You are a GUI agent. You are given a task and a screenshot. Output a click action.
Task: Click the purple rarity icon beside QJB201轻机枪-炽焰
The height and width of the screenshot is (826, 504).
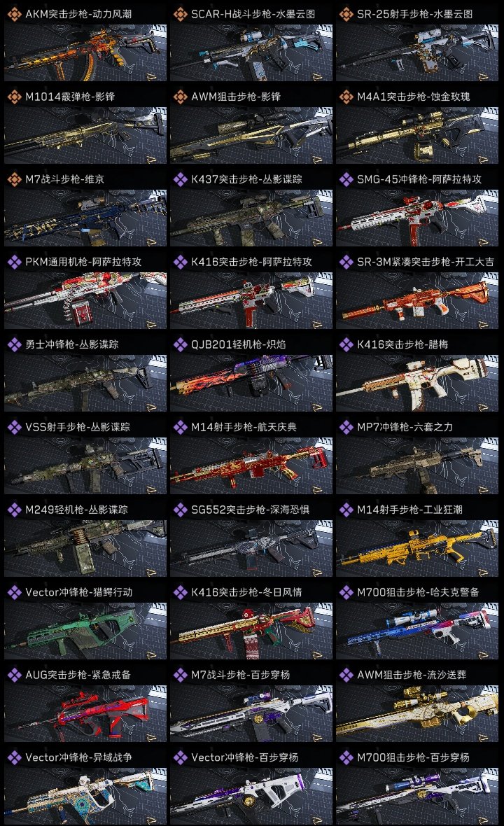180,344
